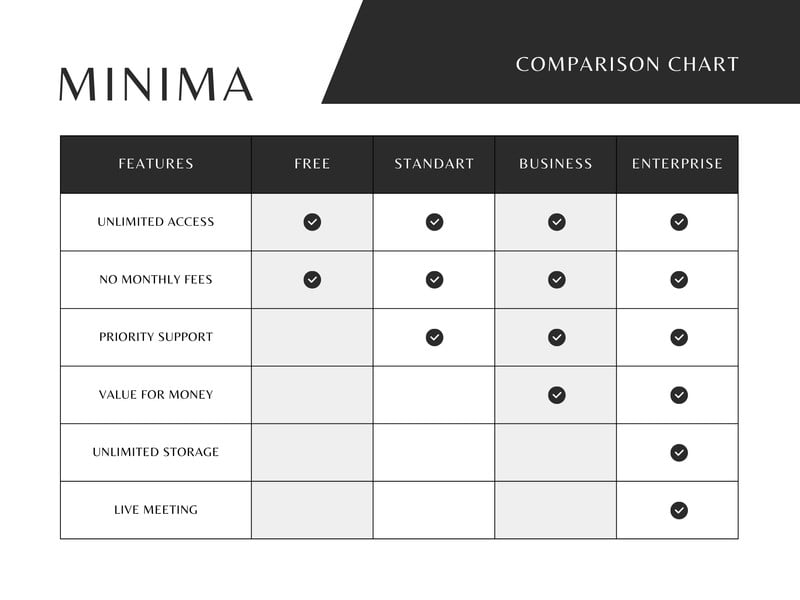Click Enterprise checkmark for No Monthly Fees
Viewport: 800px width, 600px height.
tap(679, 280)
